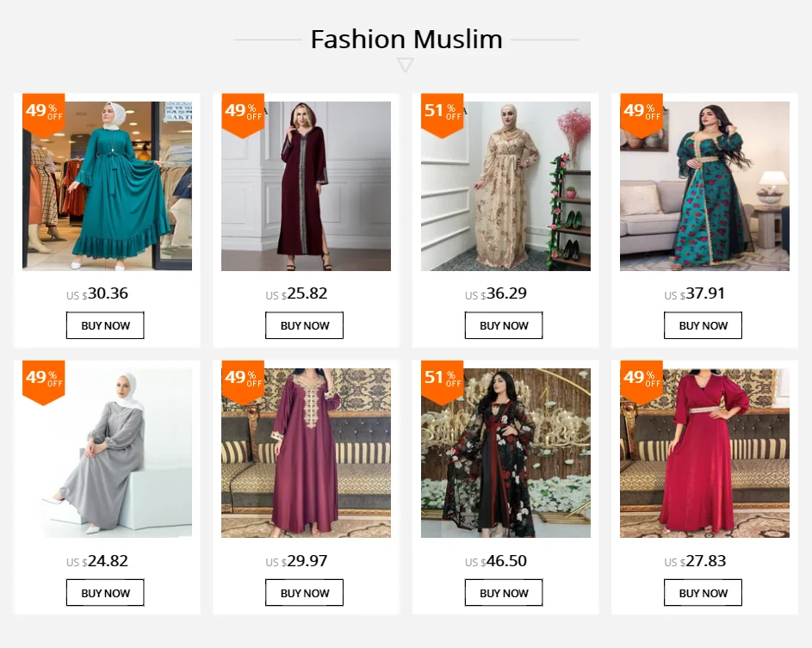Select the beige floral dress photo
812x648 pixels.
(x=505, y=186)
